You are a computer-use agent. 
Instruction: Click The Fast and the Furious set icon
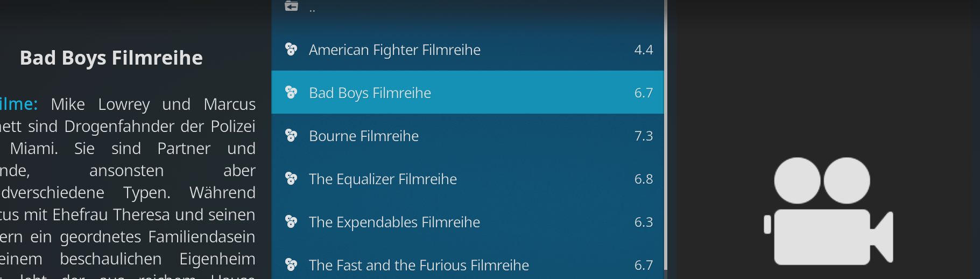coord(291,265)
